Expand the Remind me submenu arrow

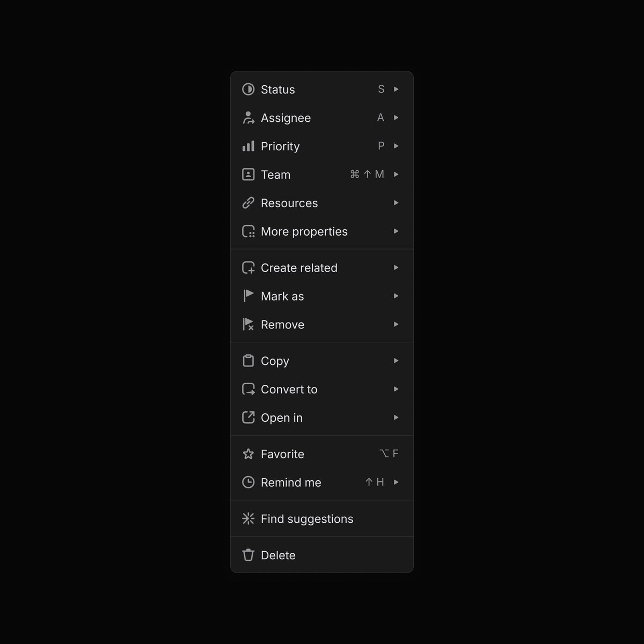396,482
